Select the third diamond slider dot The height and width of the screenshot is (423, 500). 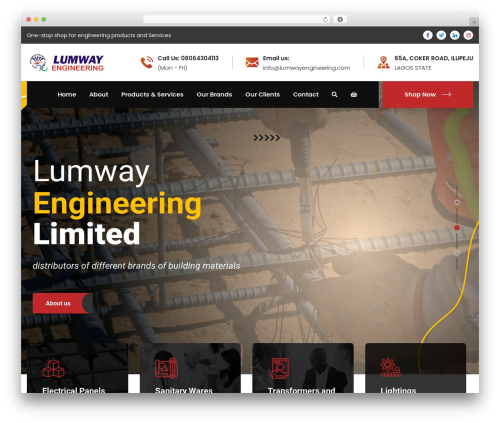[457, 253]
